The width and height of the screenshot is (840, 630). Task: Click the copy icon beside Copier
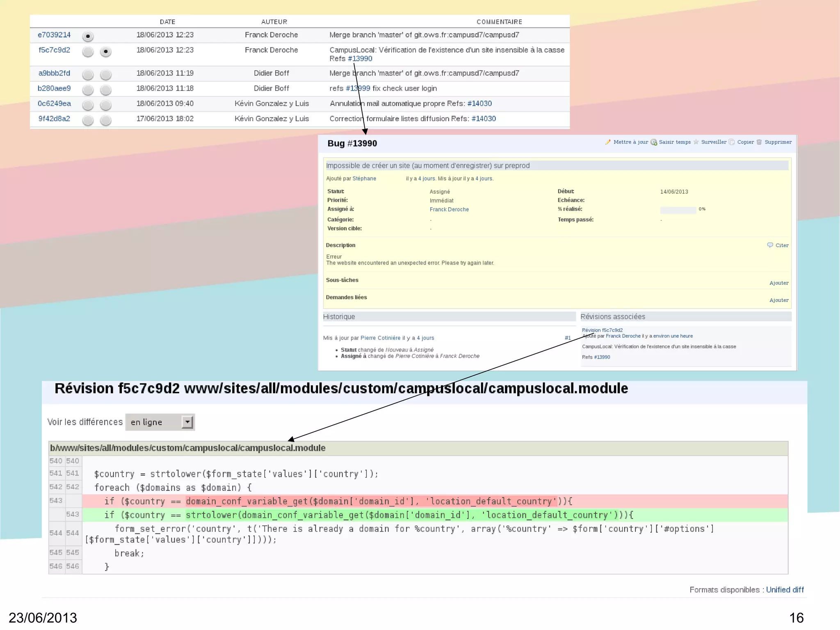coord(732,142)
